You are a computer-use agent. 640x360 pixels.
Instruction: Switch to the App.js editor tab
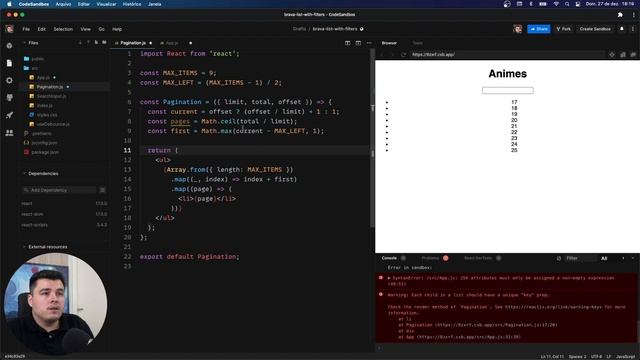pyautogui.click(x=171, y=43)
